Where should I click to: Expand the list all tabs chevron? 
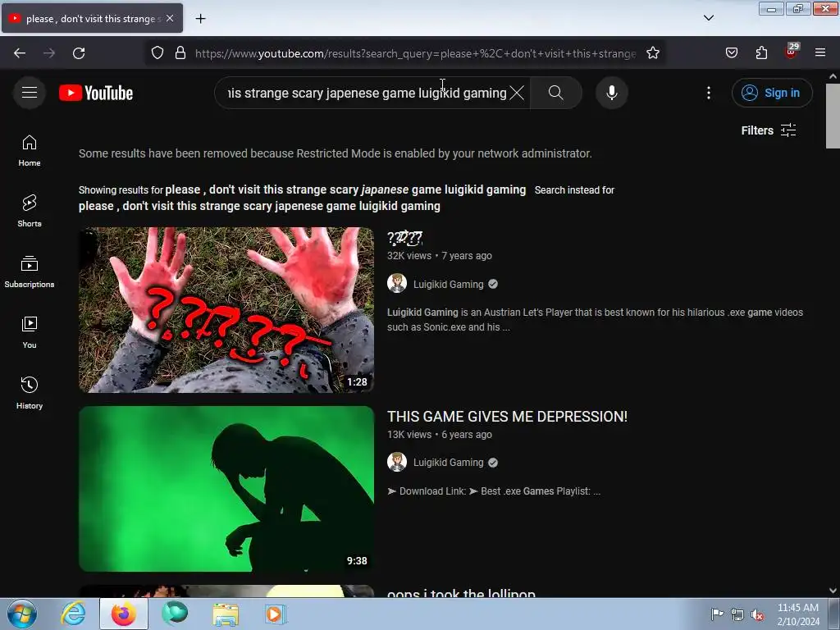pyautogui.click(x=709, y=18)
